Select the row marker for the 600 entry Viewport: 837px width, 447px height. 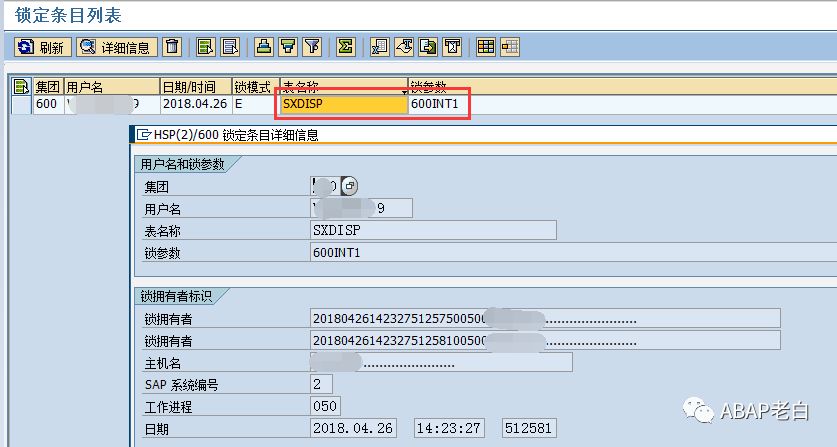coord(21,104)
